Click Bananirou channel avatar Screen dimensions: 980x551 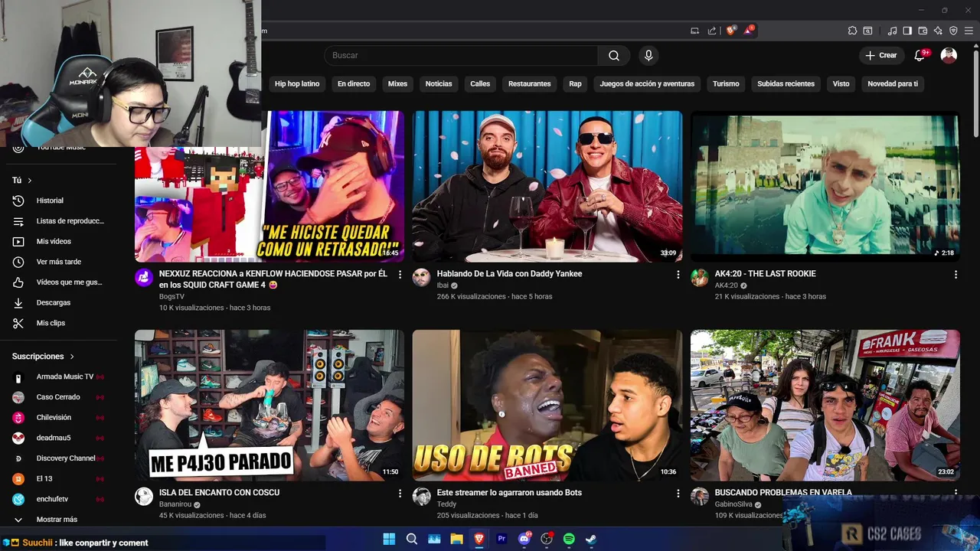pyautogui.click(x=144, y=496)
